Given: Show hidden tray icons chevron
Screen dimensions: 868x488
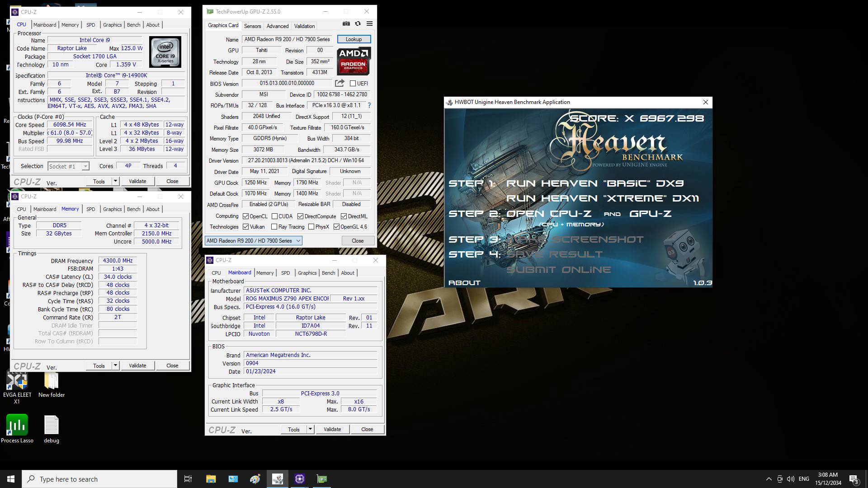Looking at the screenshot, I should click(769, 479).
